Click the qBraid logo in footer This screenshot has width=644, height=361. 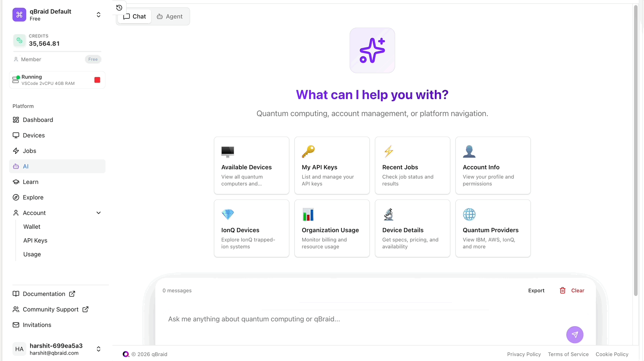pos(126,354)
